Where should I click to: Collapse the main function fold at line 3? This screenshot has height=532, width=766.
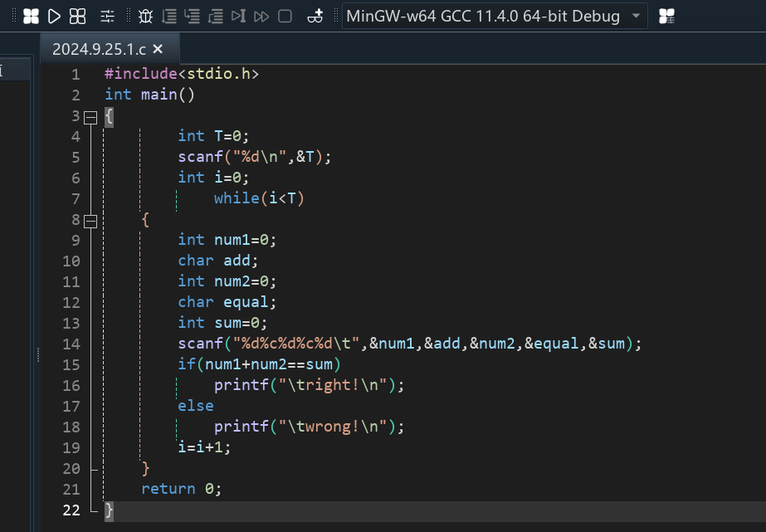(90, 118)
